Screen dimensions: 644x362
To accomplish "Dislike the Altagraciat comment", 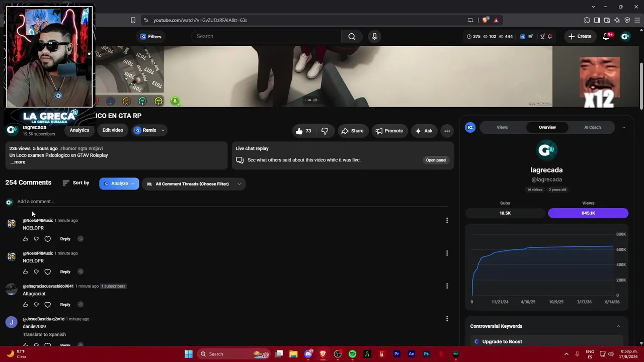I will [x=36, y=305].
